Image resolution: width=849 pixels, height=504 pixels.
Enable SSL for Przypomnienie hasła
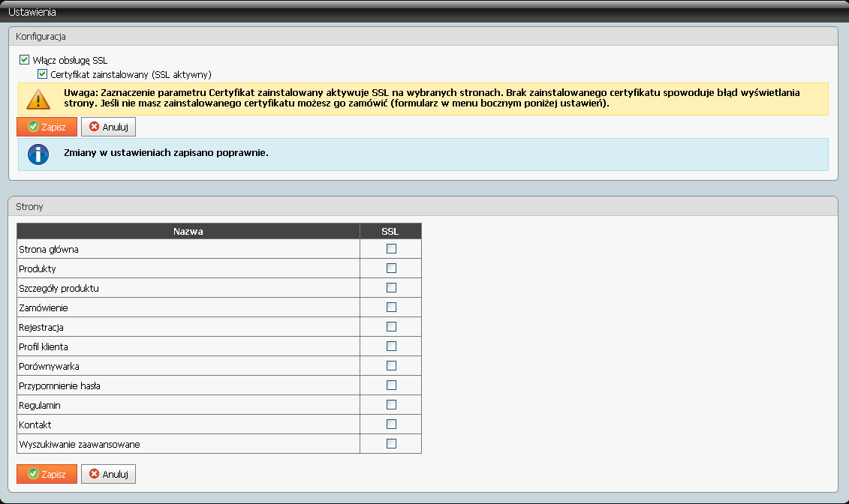391,385
